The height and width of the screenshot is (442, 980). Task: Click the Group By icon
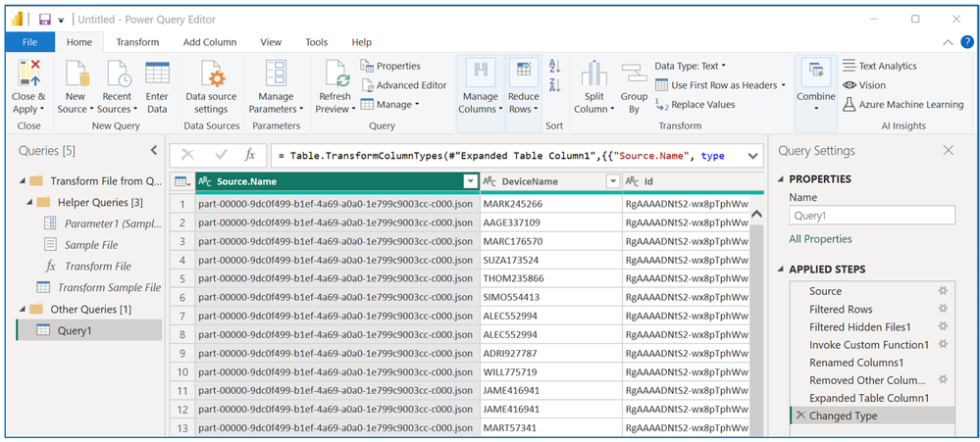(634, 74)
